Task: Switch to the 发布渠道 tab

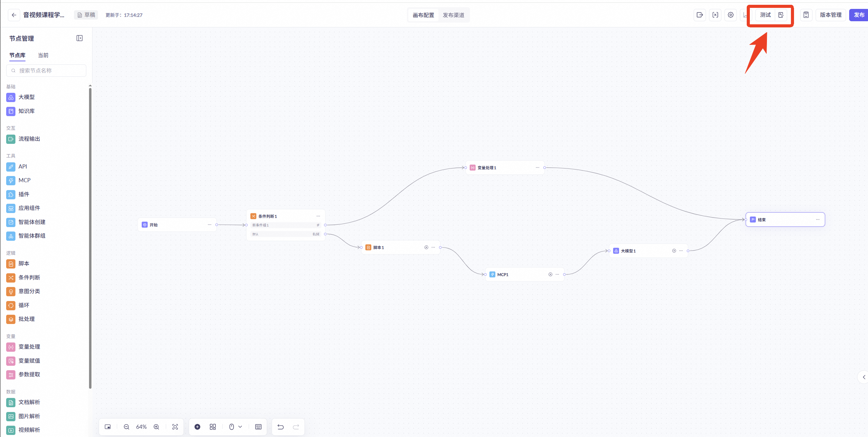Action: click(453, 15)
